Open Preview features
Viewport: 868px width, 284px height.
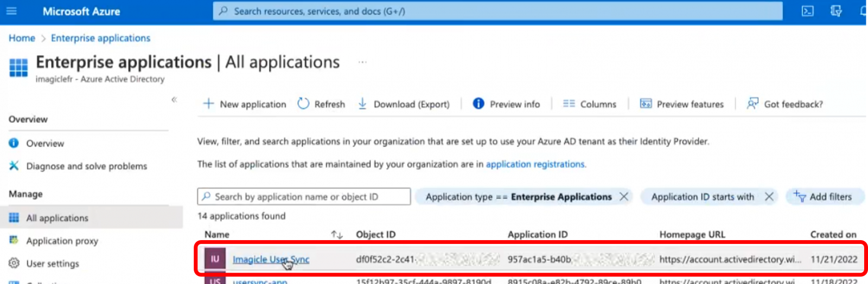pyautogui.click(x=682, y=104)
